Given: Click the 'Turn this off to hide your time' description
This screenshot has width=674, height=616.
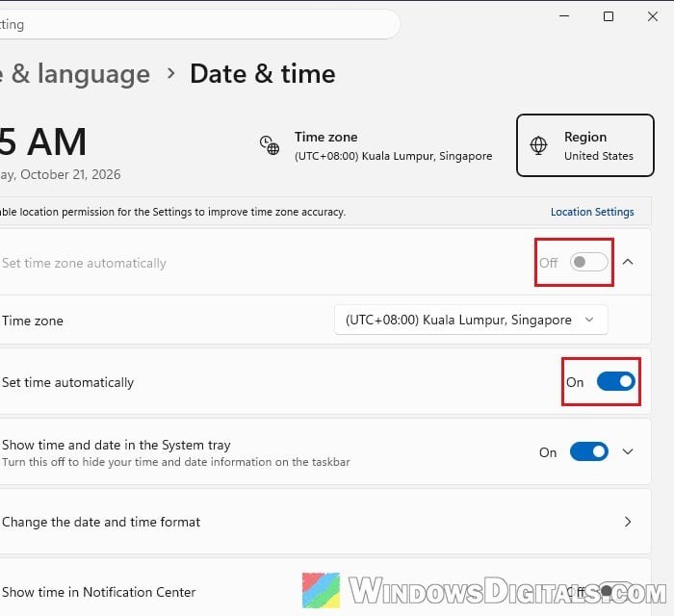Looking at the screenshot, I should coord(176,462).
